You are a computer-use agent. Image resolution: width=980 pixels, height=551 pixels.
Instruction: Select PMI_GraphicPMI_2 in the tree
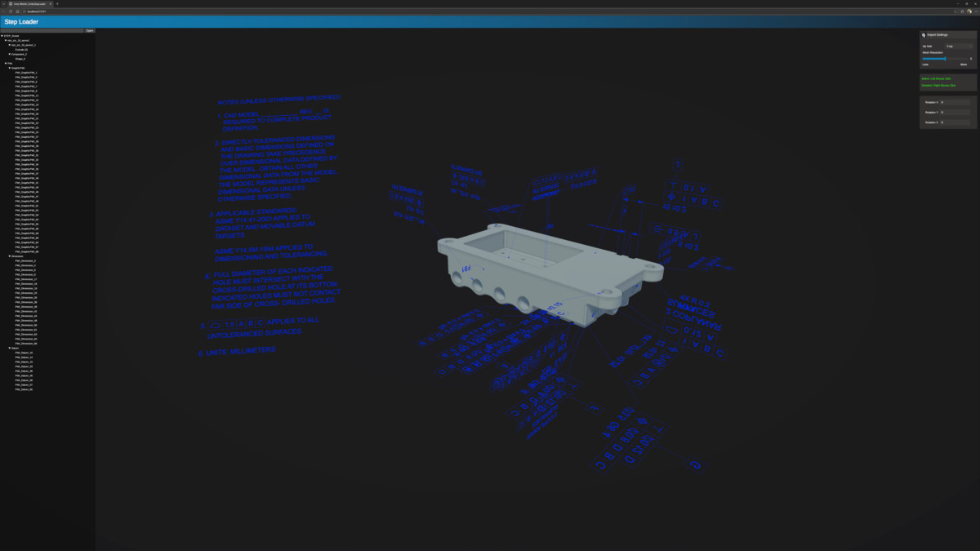coord(26,78)
